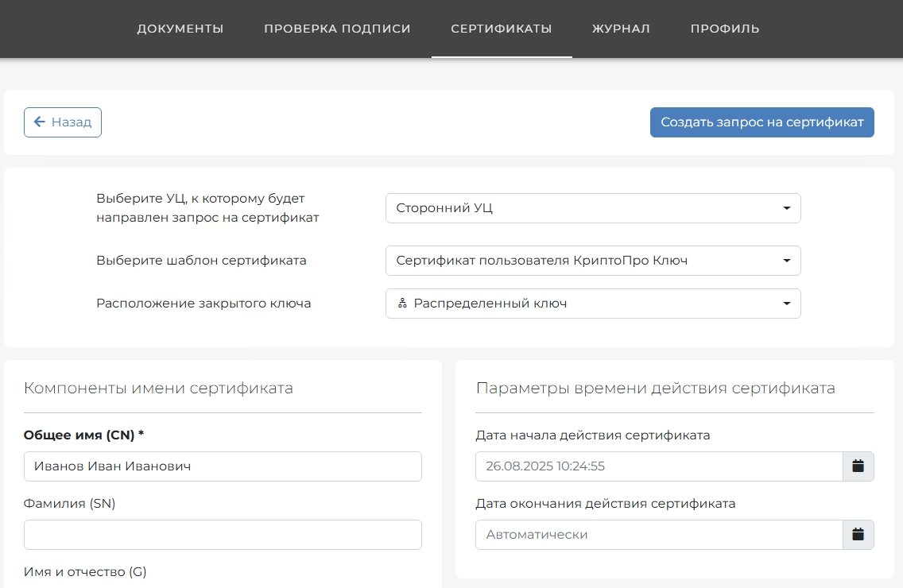Open calendar picker for certificate end date
Viewport: 903px width, 588px height.
coord(858,535)
